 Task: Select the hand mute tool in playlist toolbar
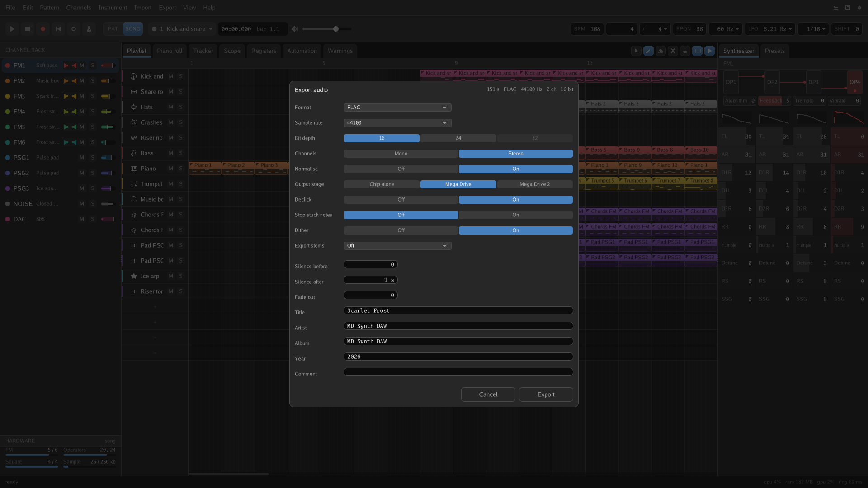click(x=685, y=51)
